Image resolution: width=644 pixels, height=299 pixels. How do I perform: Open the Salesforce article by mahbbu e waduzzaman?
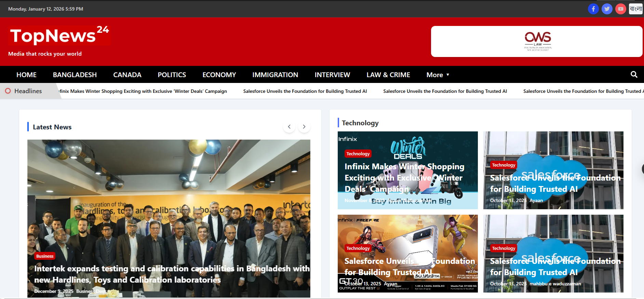(x=555, y=267)
